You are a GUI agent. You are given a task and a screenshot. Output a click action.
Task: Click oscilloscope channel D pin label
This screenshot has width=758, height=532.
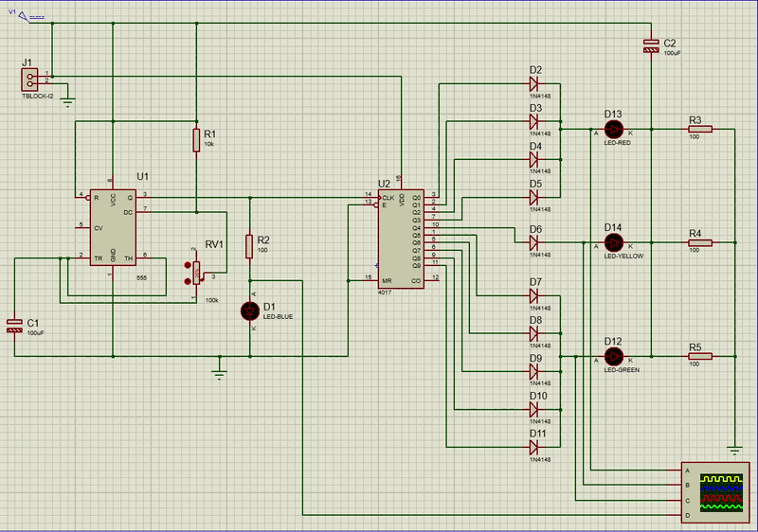pos(688,516)
